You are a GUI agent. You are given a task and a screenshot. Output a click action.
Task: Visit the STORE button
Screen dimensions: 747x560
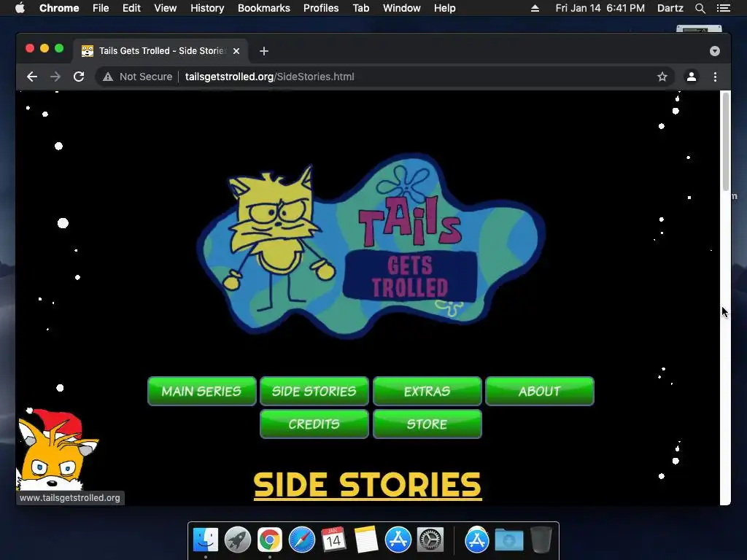pyautogui.click(x=427, y=424)
